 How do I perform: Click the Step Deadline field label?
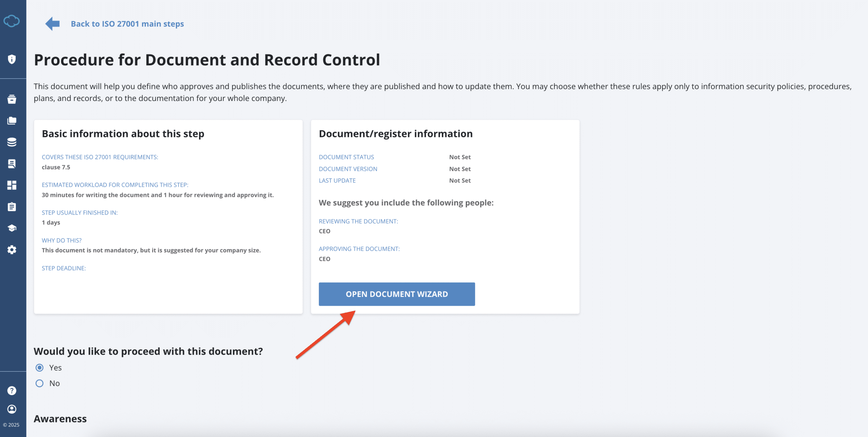tap(64, 268)
